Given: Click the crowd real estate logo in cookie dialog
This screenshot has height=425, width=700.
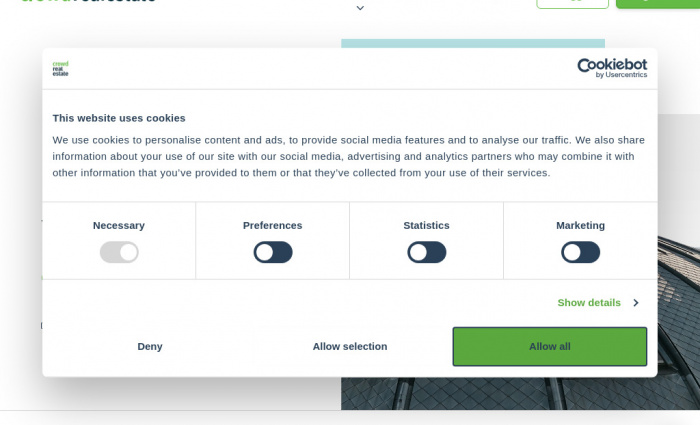Looking at the screenshot, I should pyautogui.click(x=61, y=68).
